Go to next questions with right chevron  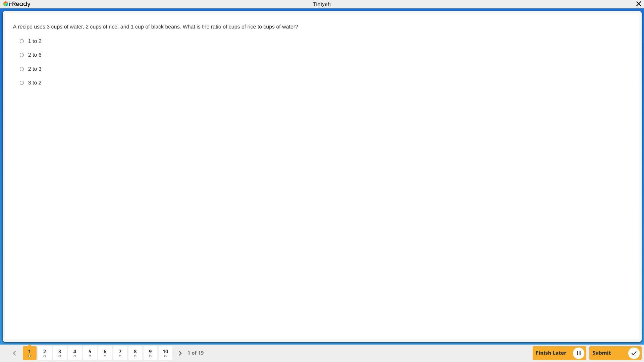tap(180, 353)
